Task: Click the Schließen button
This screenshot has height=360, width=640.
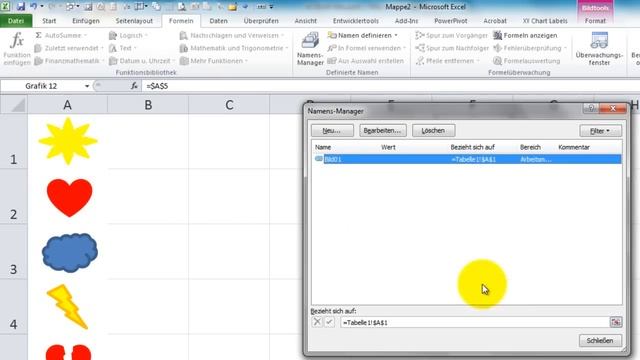Action: coord(600,340)
